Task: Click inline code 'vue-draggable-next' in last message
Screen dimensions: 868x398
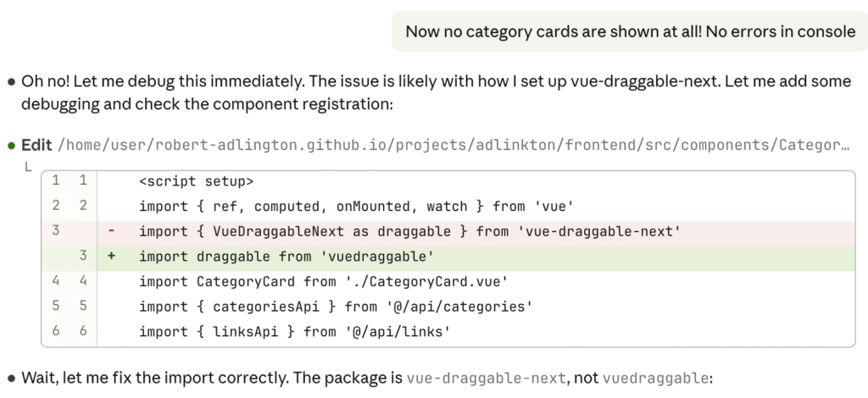Action: tap(483, 377)
